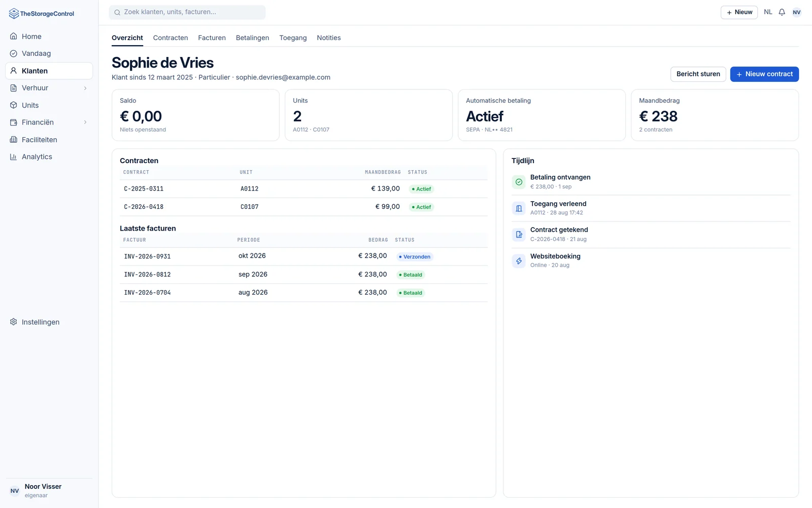Open NV user avatar in top bar

[x=797, y=12]
